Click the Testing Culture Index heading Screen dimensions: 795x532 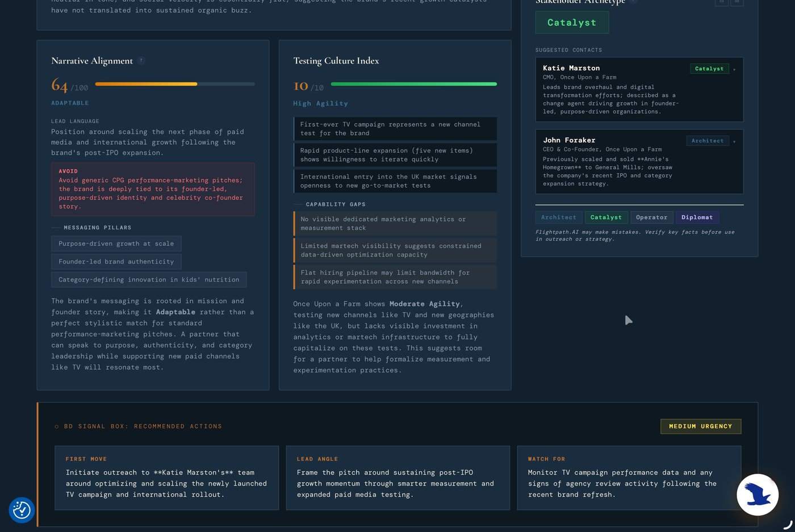(x=336, y=61)
